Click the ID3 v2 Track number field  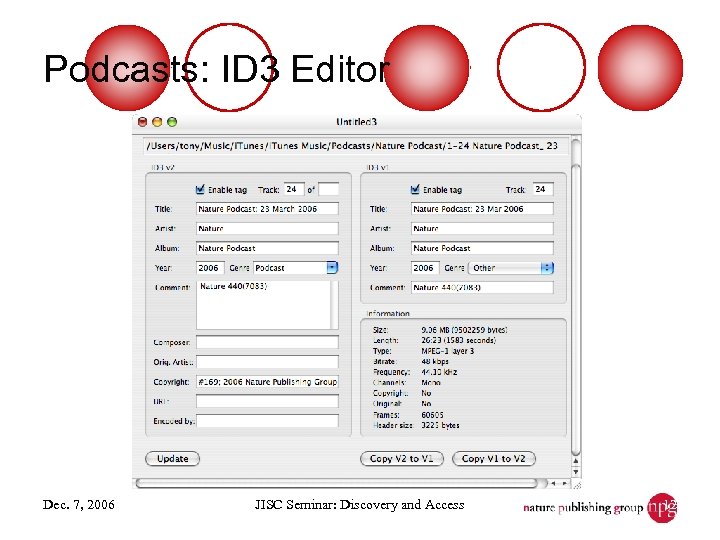click(294, 189)
